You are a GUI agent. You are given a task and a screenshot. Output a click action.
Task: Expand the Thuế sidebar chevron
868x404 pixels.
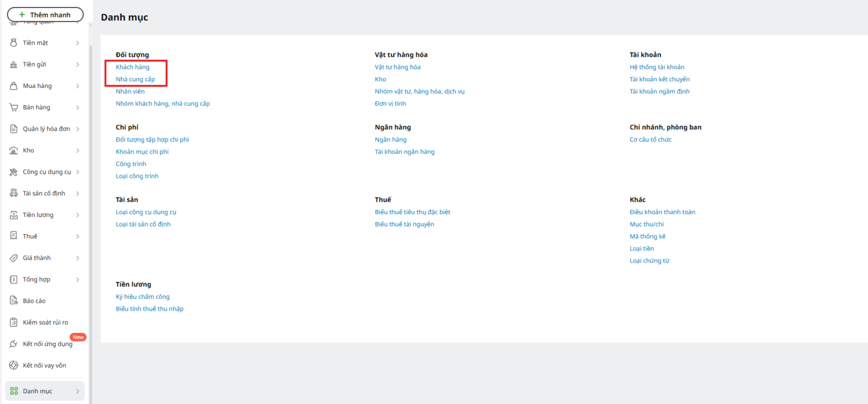[x=78, y=236]
